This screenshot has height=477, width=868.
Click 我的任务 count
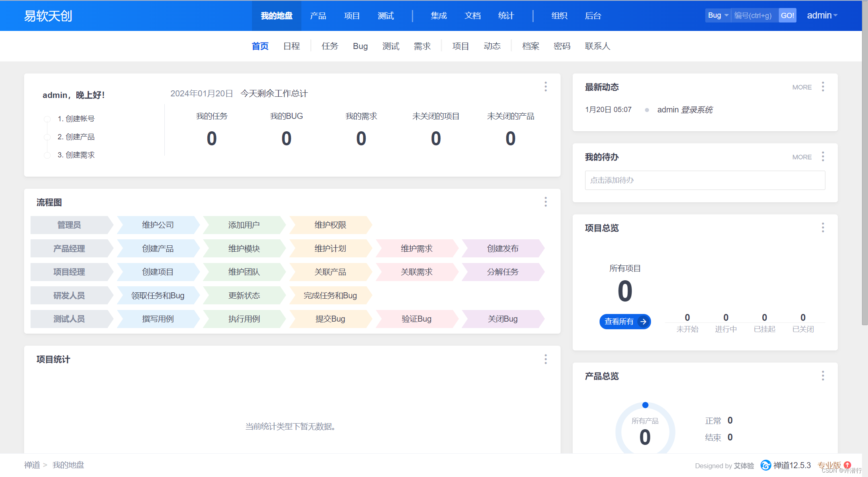211,139
